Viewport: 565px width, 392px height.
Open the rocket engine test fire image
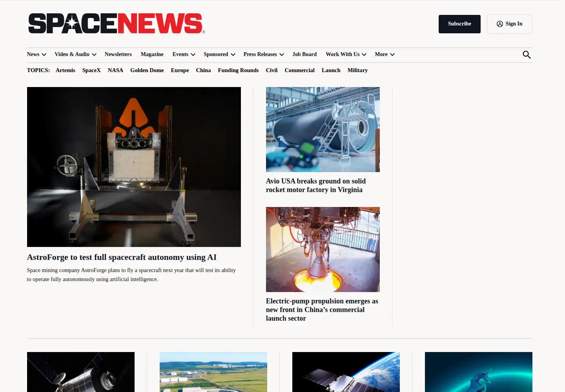[323, 249]
